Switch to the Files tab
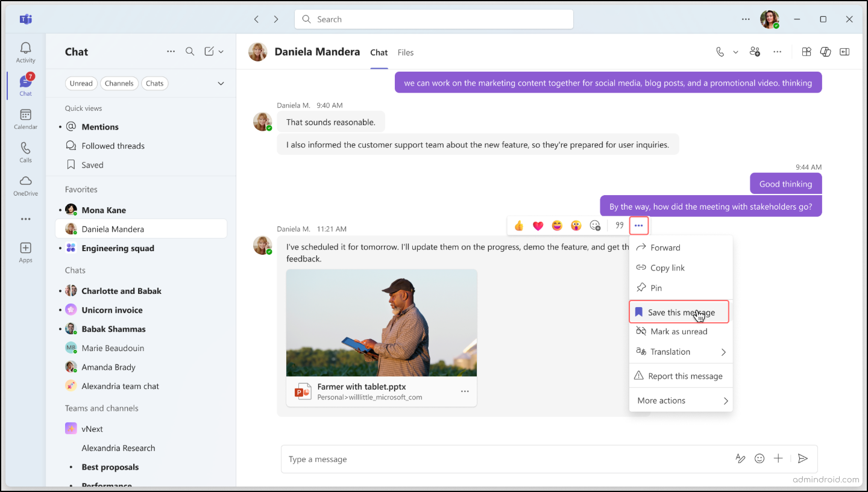The width and height of the screenshot is (868, 492). click(x=405, y=52)
